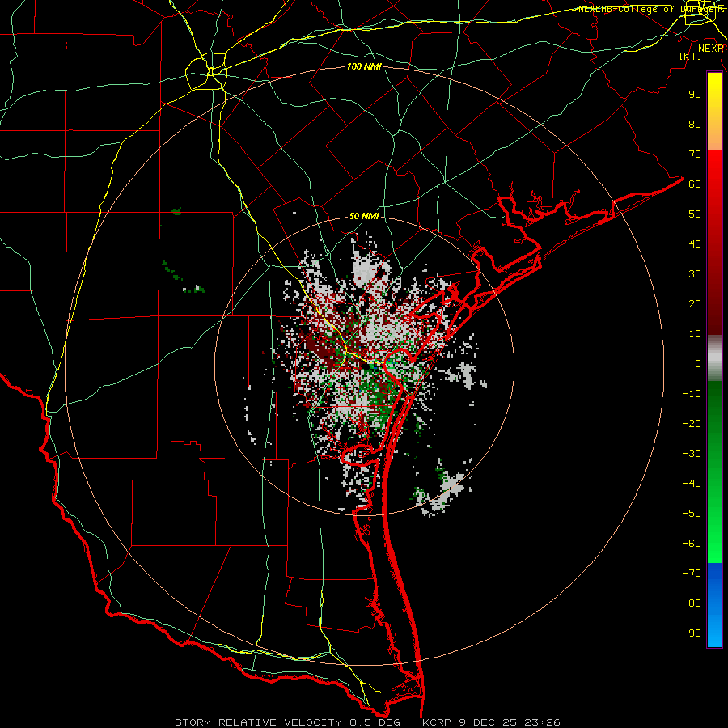Click the "-10" value on the velocity scale
Image resolution: width=728 pixels, height=728 pixels.
coord(692,394)
